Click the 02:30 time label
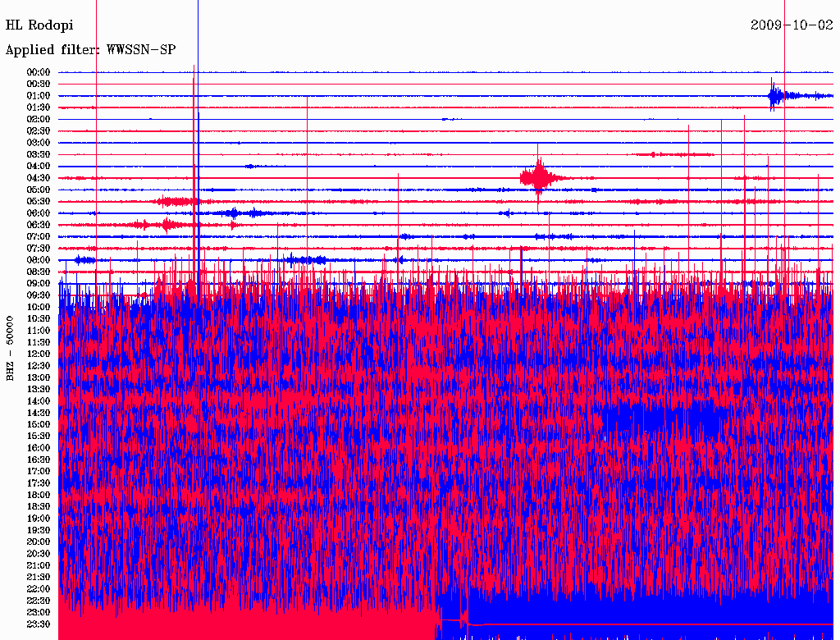The image size is (840, 640). [x=39, y=131]
